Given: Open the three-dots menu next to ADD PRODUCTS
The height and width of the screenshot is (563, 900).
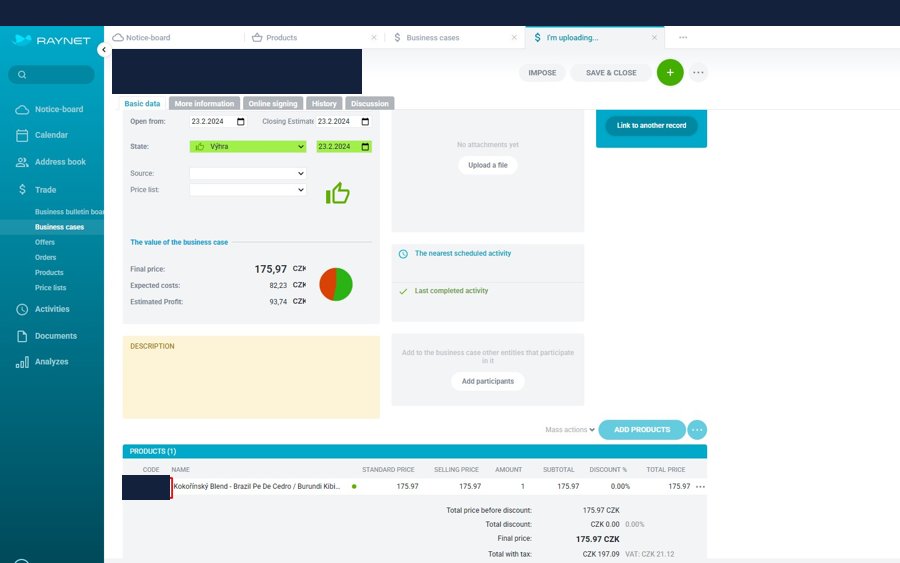Looking at the screenshot, I should tap(697, 430).
